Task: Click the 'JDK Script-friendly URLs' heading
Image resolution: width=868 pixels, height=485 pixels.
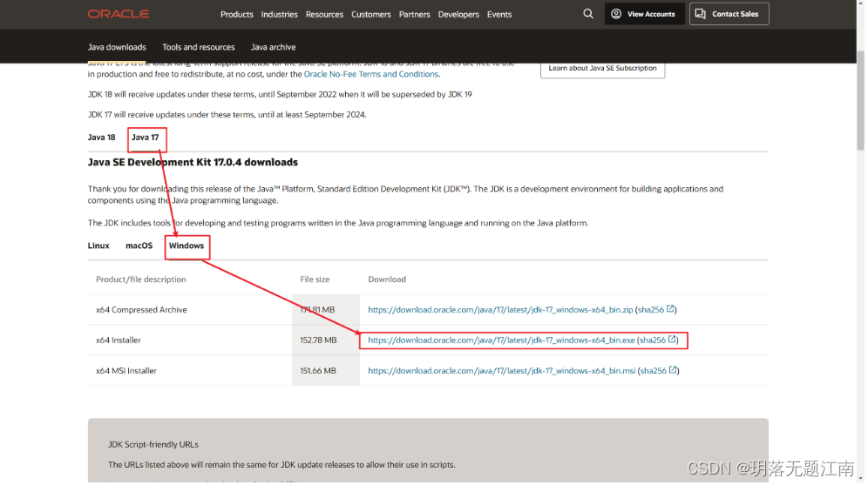Action: pyautogui.click(x=153, y=444)
